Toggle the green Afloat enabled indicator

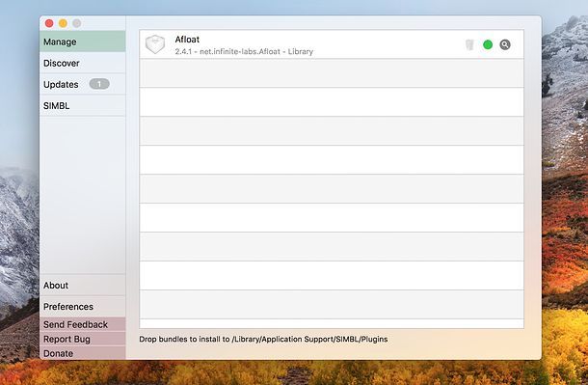point(488,44)
